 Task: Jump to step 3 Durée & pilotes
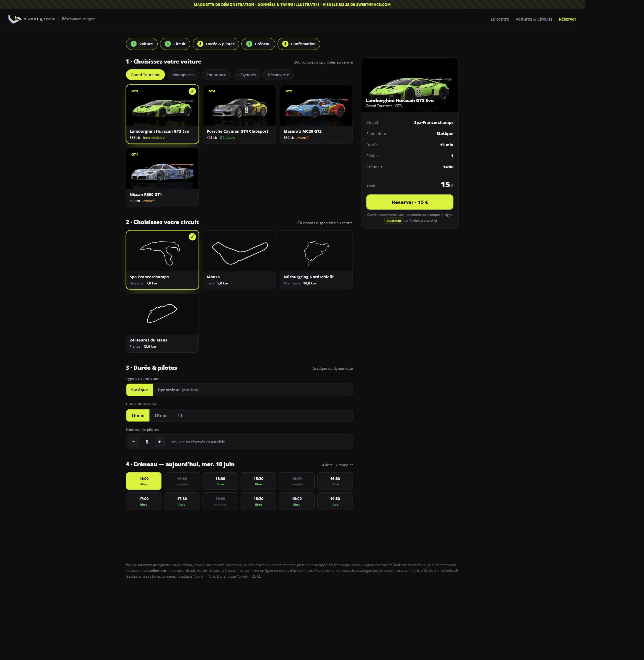click(x=216, y=44)
